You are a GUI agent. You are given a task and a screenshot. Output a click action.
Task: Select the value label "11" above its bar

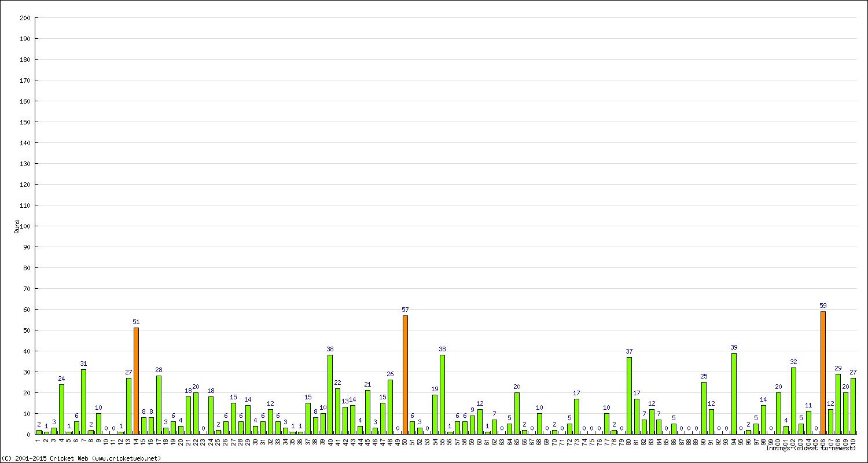pos(808,406)
